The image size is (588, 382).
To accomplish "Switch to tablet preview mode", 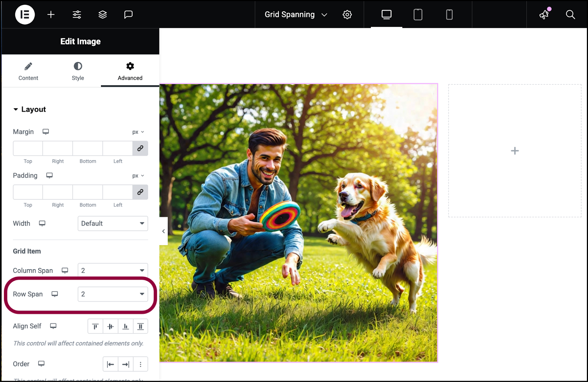I will [x=418, y=15].
